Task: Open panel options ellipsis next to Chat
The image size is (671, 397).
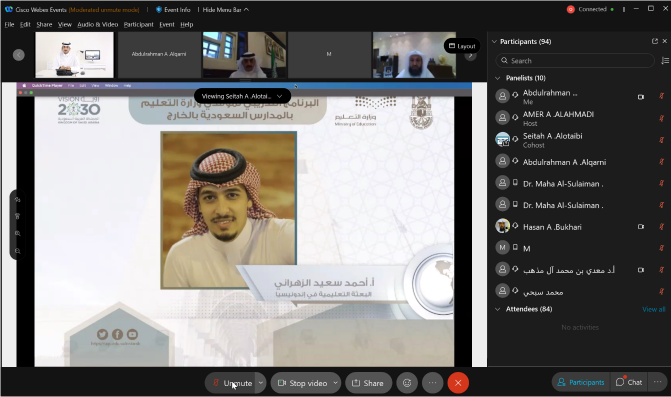Action: pos(658,382)
